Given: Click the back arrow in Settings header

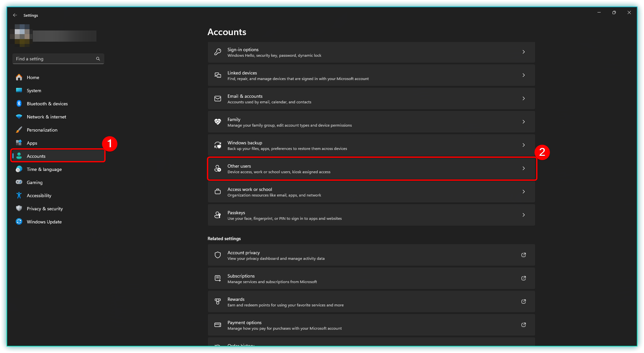Looking at the screenshot, I should click(15, 15).
